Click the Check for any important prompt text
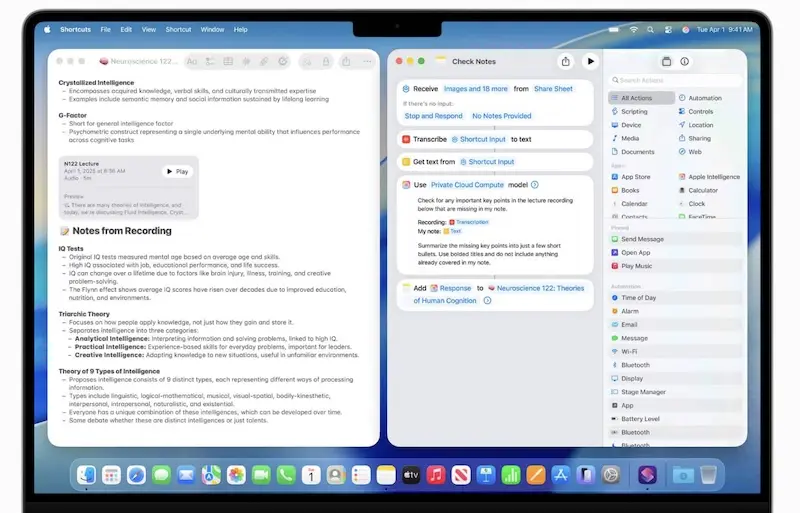 click(x=495, y=205)
